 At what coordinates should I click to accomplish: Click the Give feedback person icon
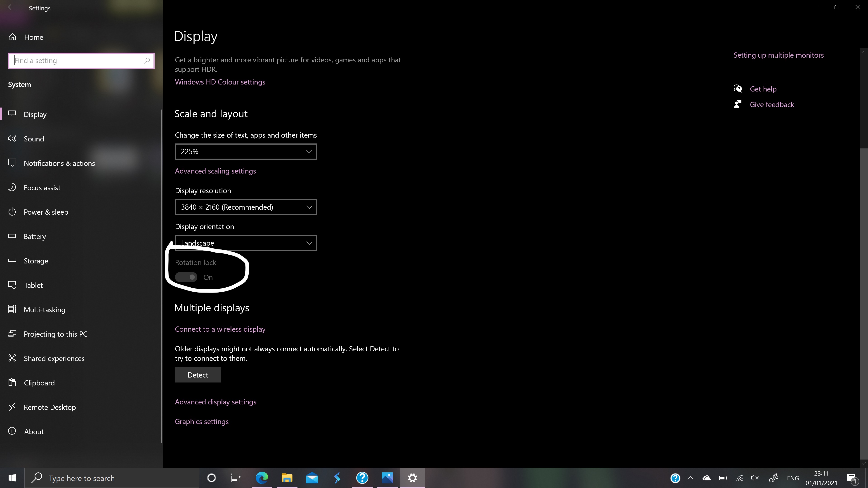click(738, 104)
